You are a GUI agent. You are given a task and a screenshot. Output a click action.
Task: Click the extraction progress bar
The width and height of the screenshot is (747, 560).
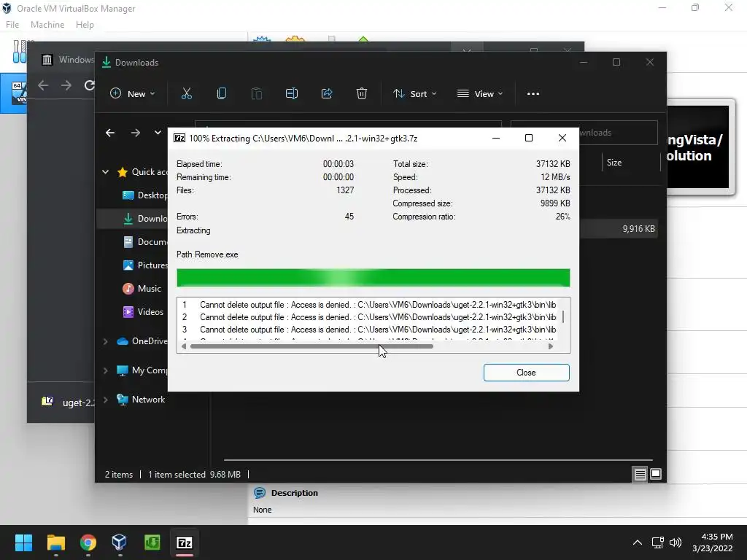pyautogui.click(x=373, y=278)
